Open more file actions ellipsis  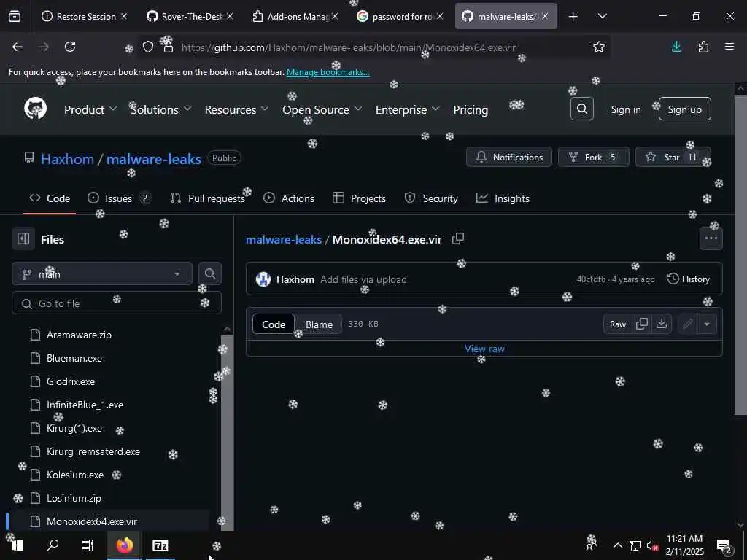coord(711,238)
